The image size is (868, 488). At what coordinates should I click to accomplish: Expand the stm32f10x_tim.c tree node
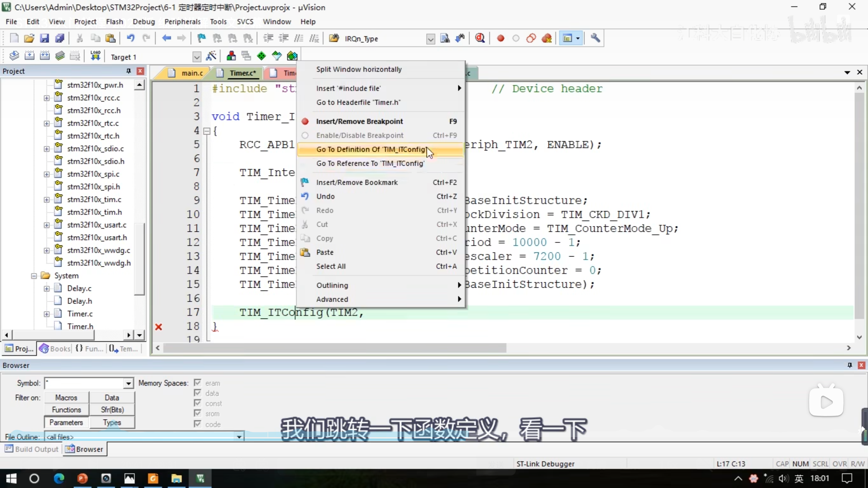[46, 200]
